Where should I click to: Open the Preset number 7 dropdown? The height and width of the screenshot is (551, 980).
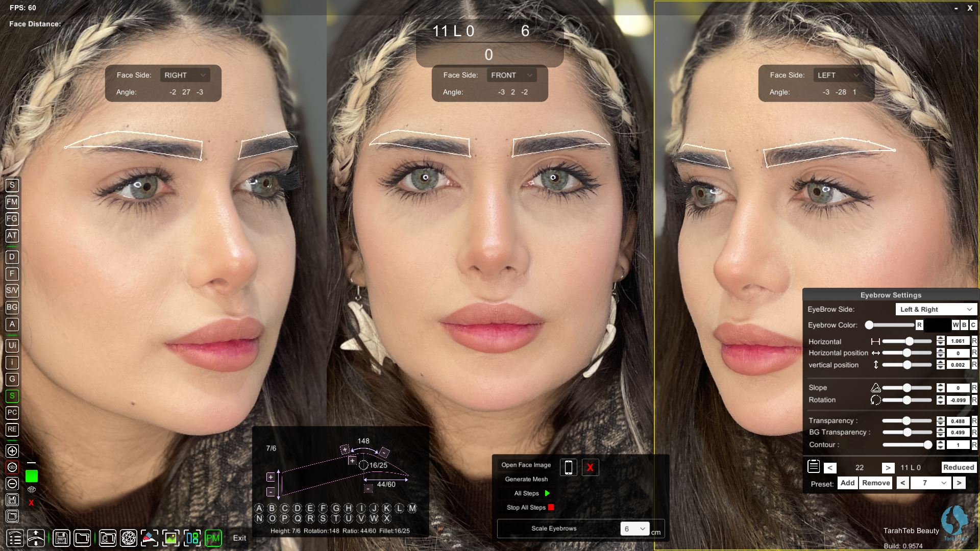point(930,483)
